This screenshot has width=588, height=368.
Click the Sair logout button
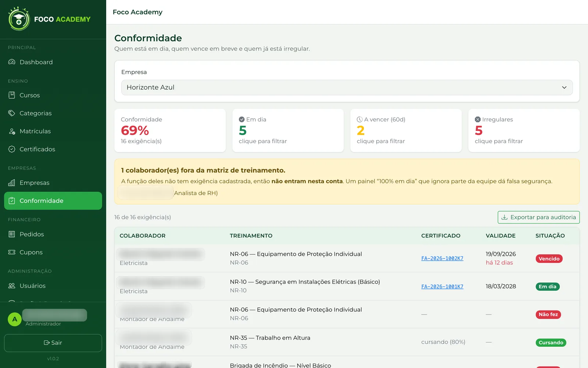point(53,343)
